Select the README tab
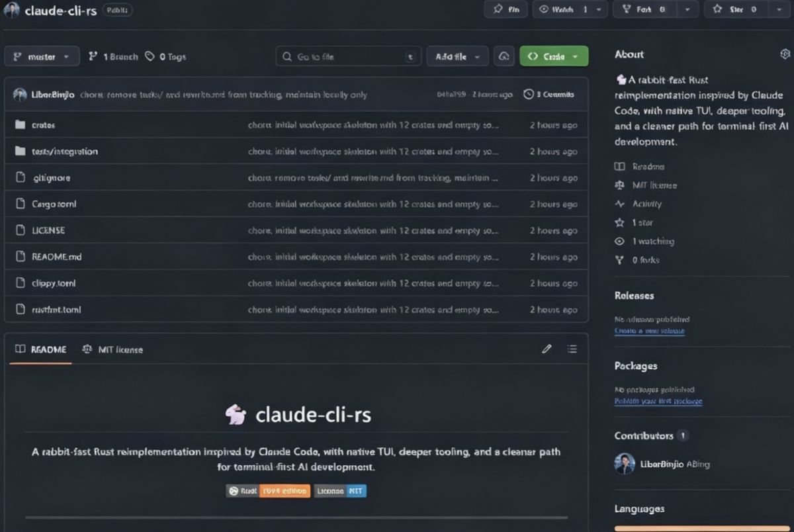Screen dimensions: 794x532 (x=41, y=349)
